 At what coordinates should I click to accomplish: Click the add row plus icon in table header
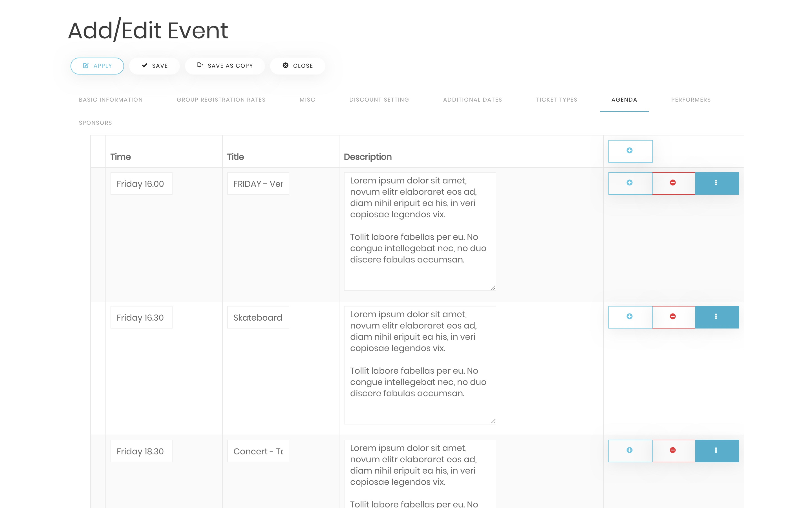[630, 151]
